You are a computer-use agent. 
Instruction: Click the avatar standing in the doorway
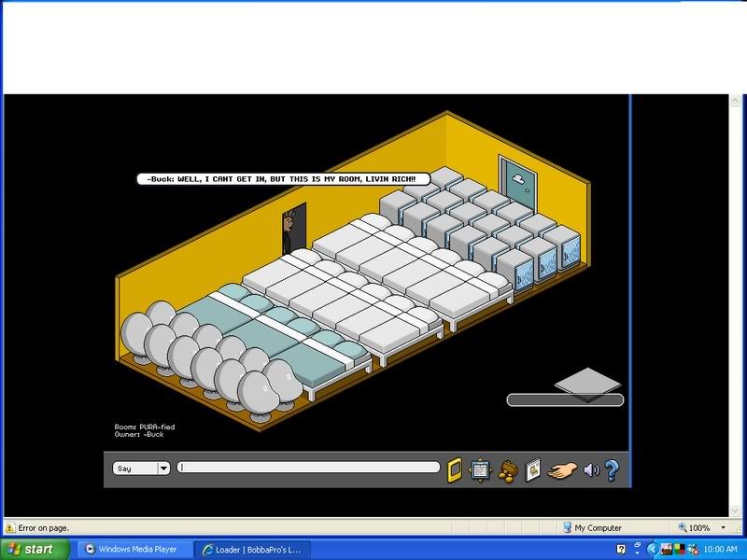(x=291, y=231)
